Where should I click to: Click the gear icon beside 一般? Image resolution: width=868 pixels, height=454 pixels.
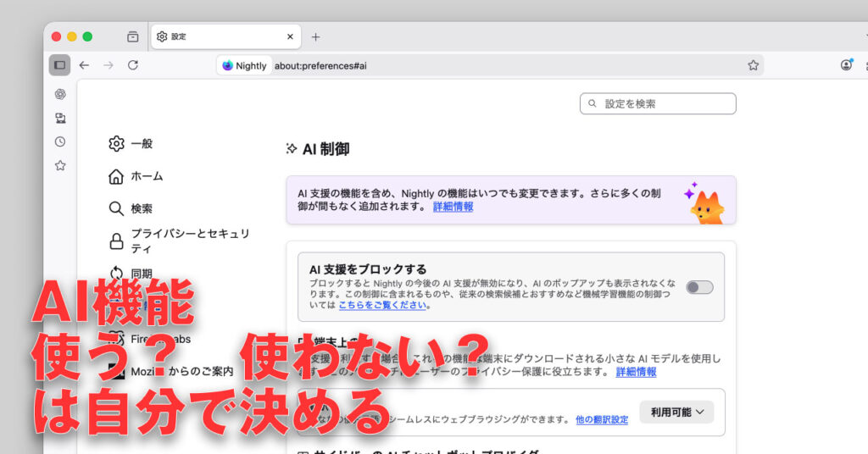click(x=116, y=144)
